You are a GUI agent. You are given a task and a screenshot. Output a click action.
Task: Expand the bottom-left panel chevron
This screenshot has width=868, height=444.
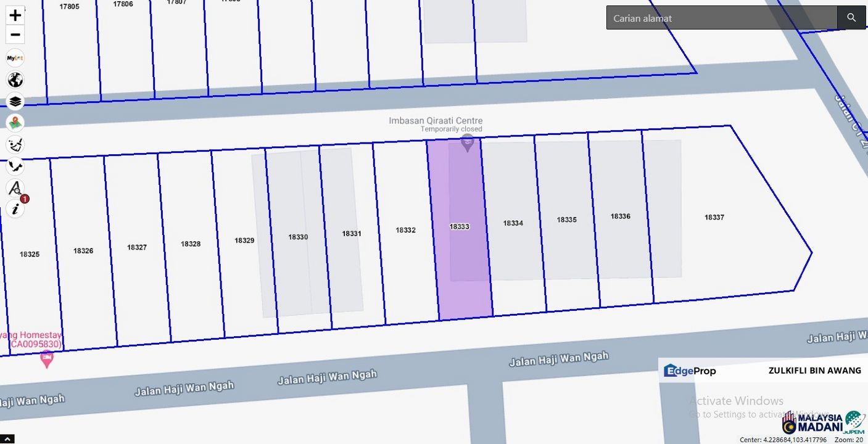pyautogui.click(x=6, y=439)
